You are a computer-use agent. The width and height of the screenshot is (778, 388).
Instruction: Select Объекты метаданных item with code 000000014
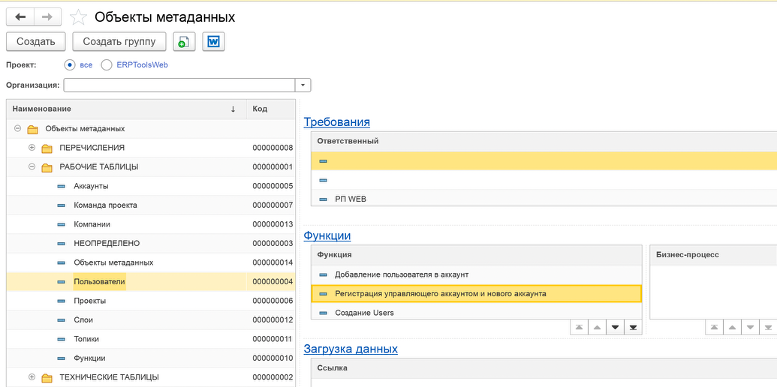151,263
